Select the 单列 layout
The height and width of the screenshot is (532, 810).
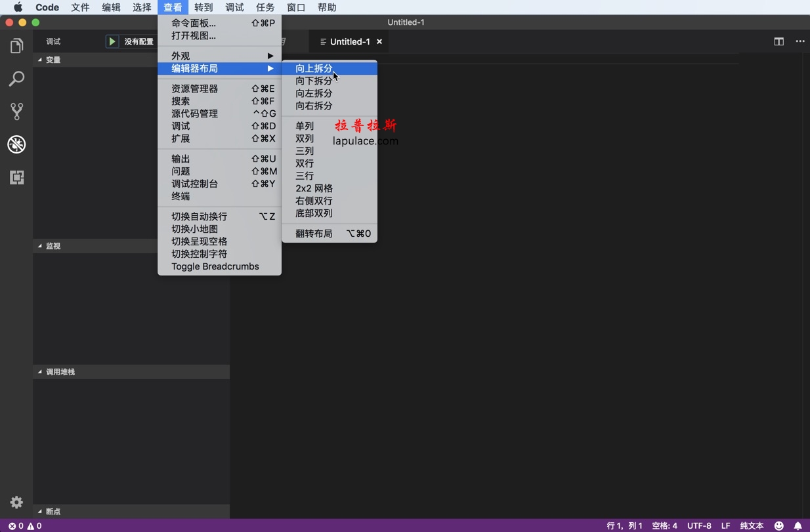[x=330, y=126]
